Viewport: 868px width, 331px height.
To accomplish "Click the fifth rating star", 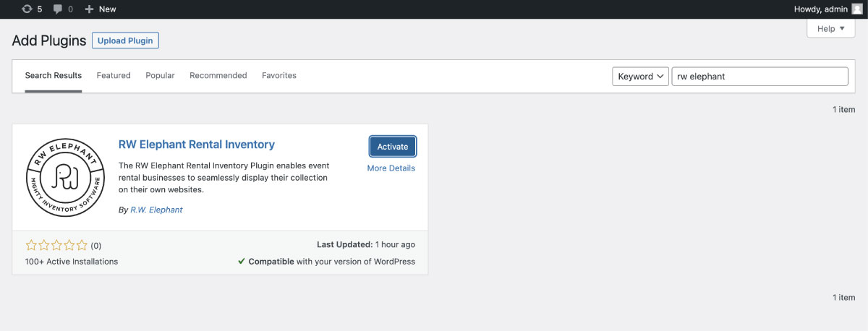I will point(82,245).
